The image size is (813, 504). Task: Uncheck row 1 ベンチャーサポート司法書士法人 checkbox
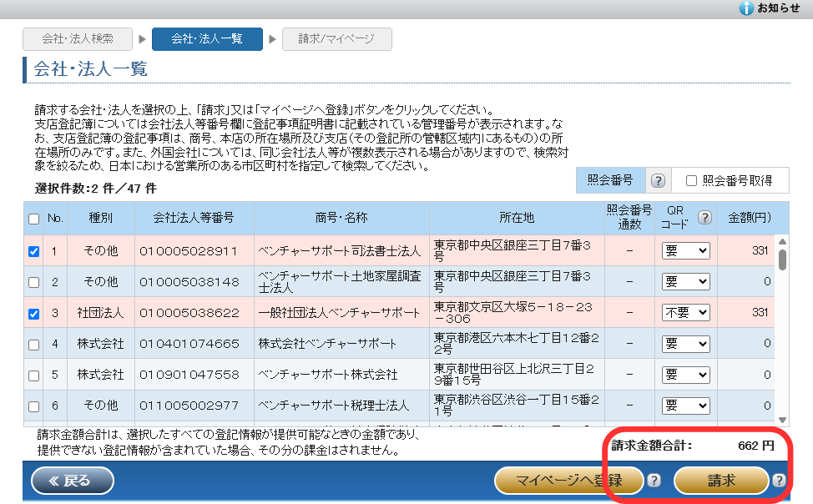click(x=33, y=251)
